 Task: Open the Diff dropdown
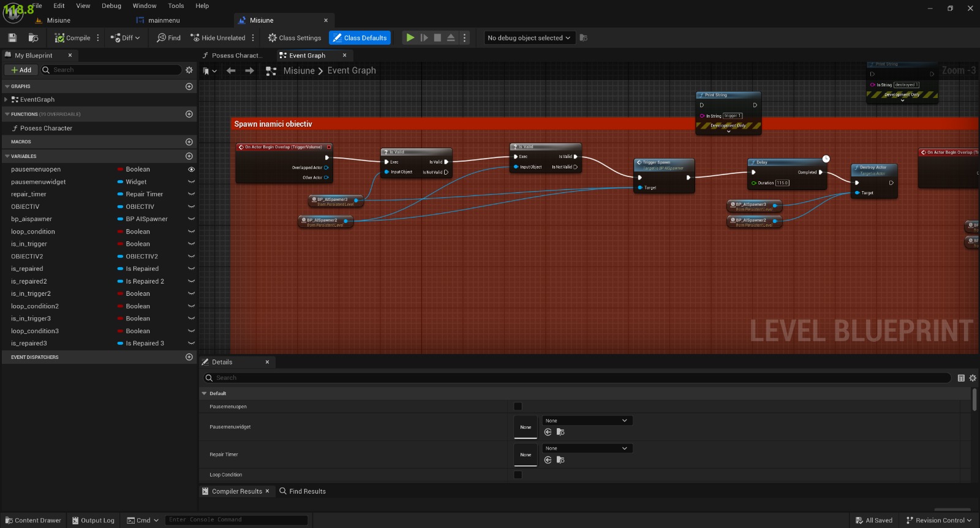coord(125,38)
